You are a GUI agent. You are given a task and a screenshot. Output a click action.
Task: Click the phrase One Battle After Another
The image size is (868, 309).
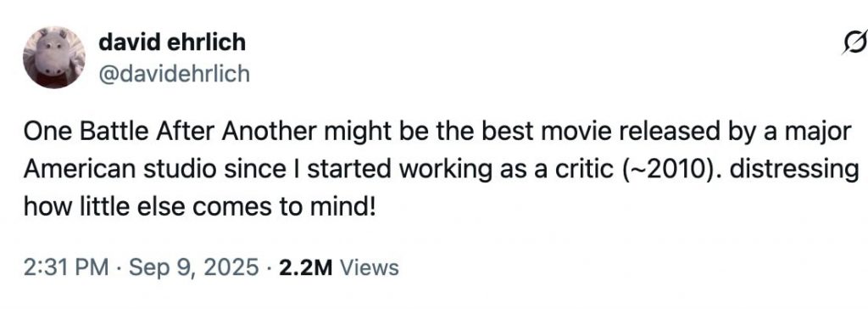point(170,132)
